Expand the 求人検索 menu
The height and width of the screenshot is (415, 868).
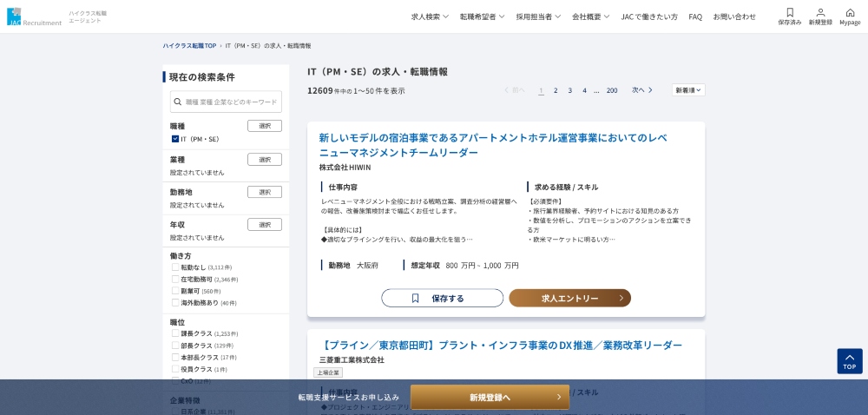(430, 16)
